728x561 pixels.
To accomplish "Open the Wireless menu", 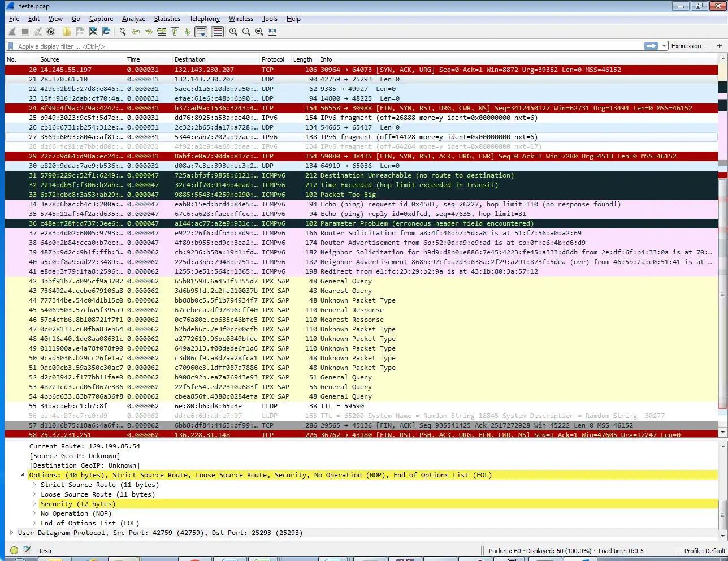I will point(241,19).
